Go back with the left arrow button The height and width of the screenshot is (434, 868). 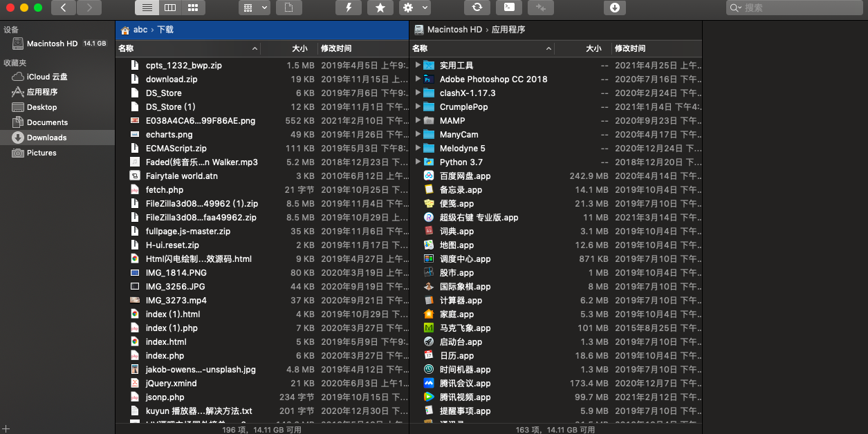pyautogui.click(x=64, y=8)
